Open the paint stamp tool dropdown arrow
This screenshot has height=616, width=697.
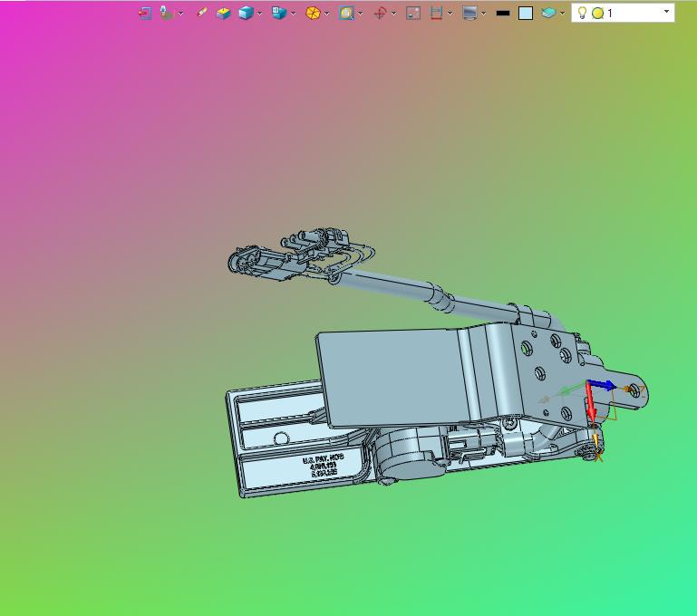(x=181, y=14)
